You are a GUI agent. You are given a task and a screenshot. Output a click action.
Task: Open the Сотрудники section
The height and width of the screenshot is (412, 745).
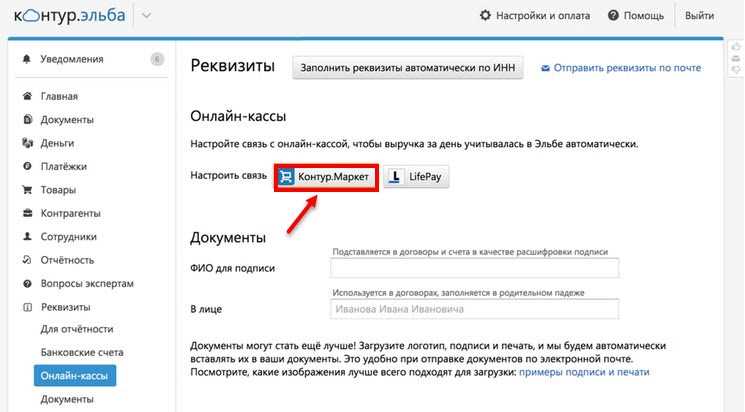tap(68, 237)
